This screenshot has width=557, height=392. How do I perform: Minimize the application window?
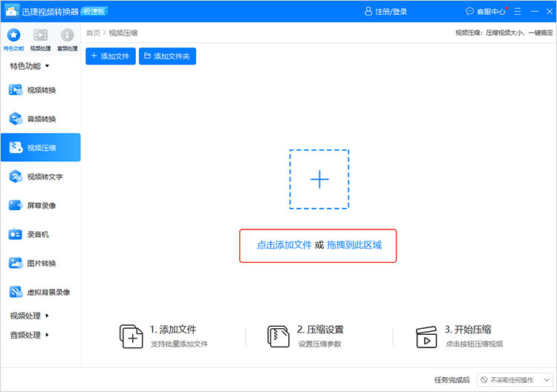click(x=535, y=11)
